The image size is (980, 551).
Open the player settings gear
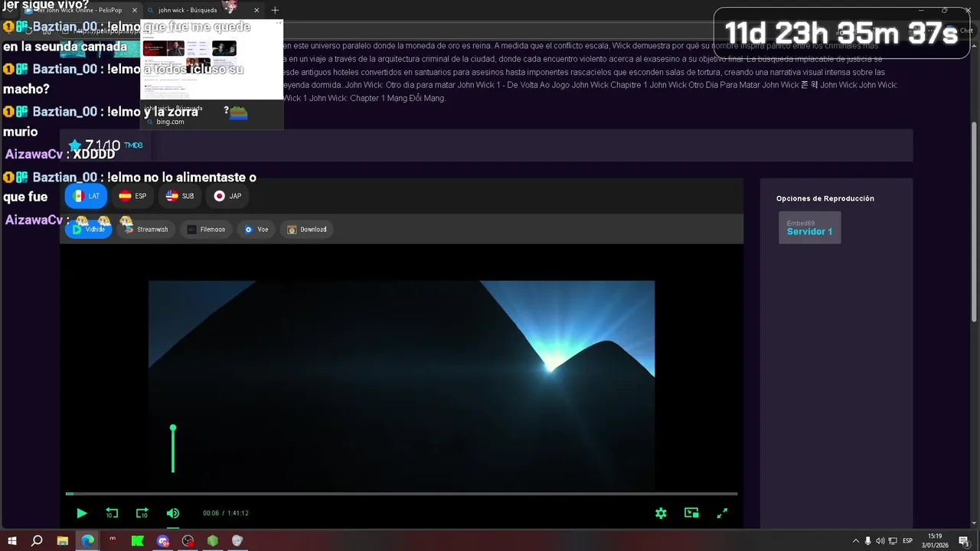click(x=661, y=514)
